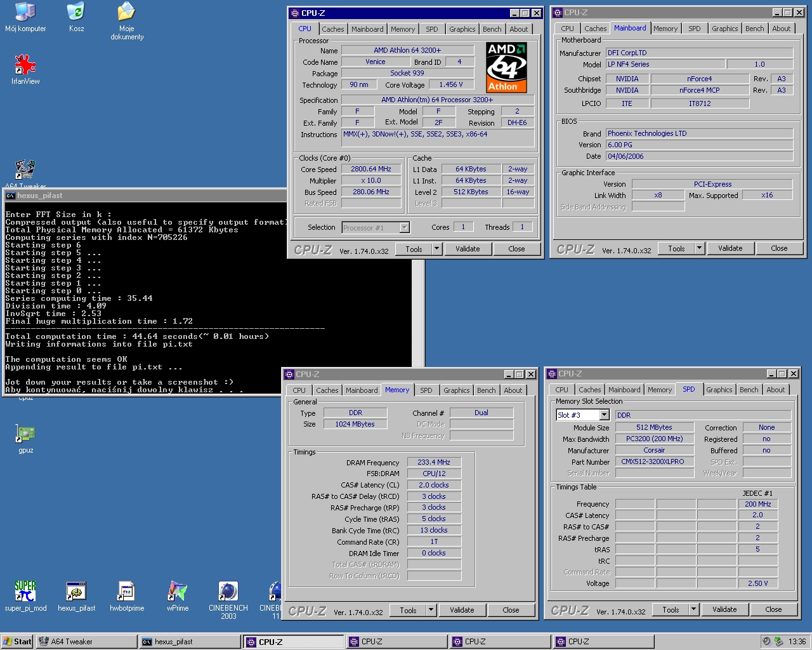
Task: Click Validate in the SPD window
Action: tap(724, 610)
